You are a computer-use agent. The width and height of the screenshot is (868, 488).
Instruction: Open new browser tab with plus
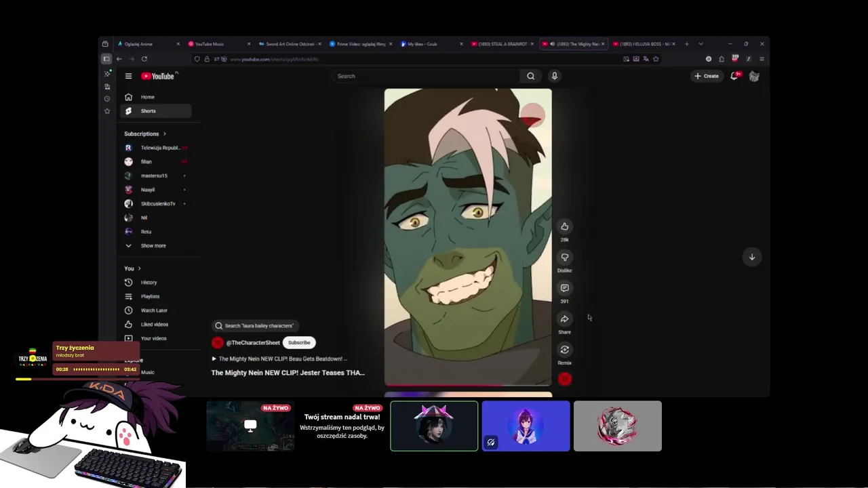[686, 44]
